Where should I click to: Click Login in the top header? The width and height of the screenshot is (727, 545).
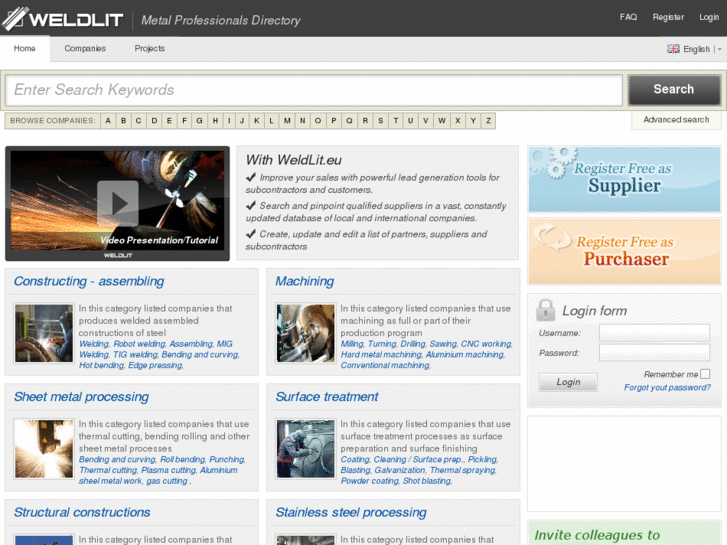pos(709,17)
